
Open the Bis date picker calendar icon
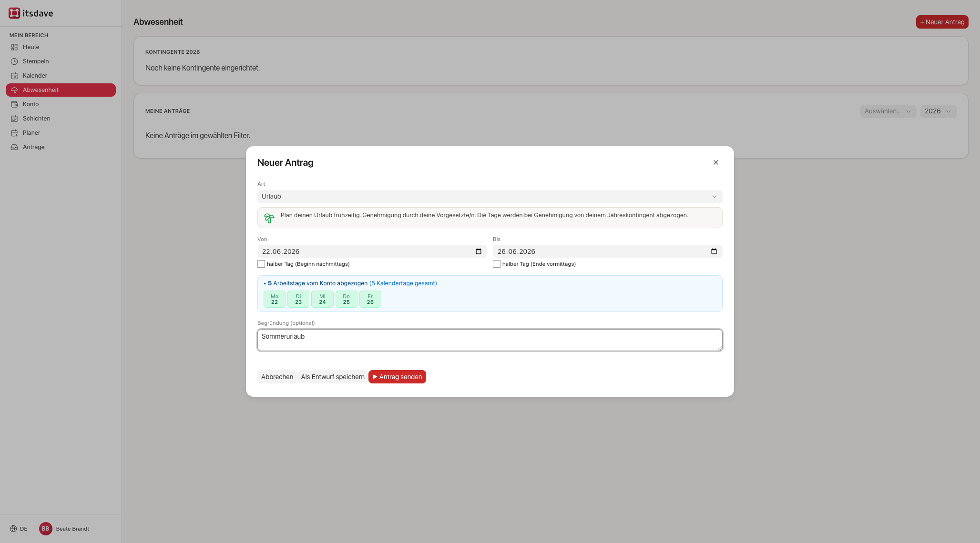[714, 251]
